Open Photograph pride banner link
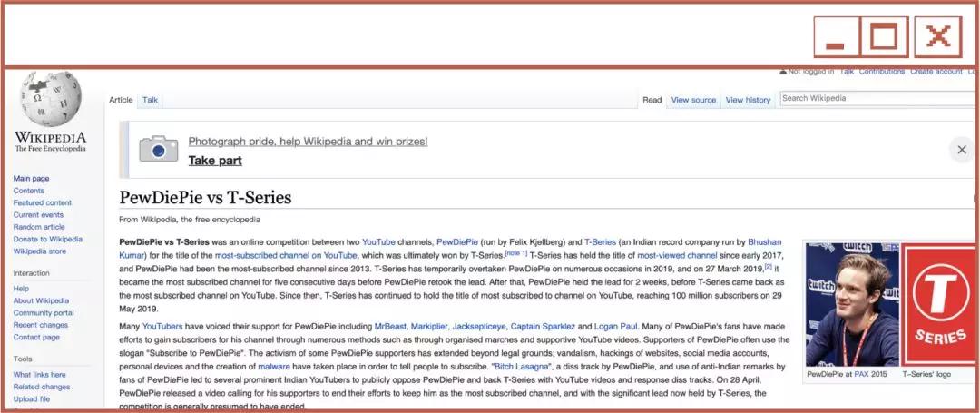Screen dimensions: 980x413 click(x=309, y=142)
